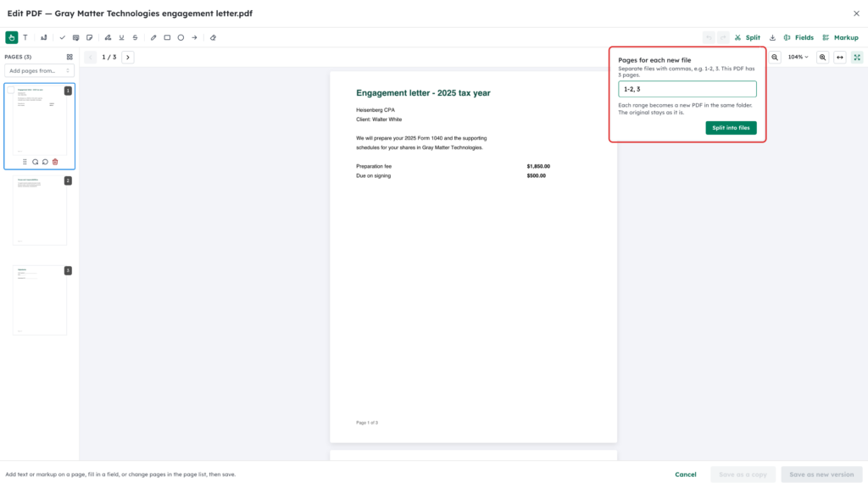Image resolution: width=868 pixels, height=488 pixels.
Task: Select the Checkmark stamp tool
Action: [x=63, y=37]
